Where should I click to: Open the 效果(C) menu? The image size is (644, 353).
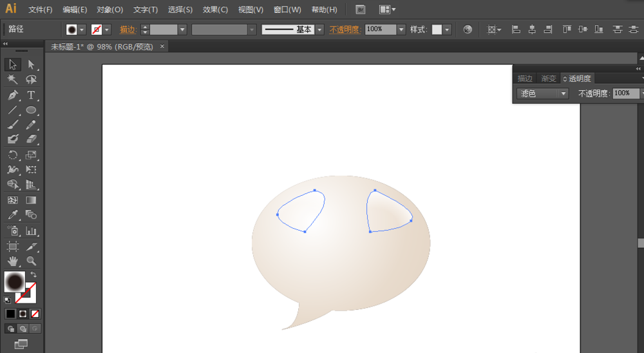(215, 10)
